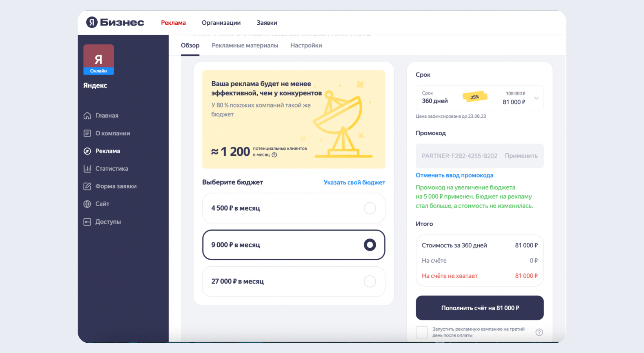Select the 27 000 ₽ в месяц radio
Screen dimensions: 644x353
(x=369, y=281)
